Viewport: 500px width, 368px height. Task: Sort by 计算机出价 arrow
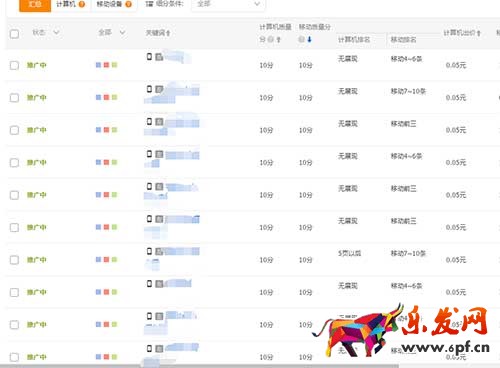[478, 33]
